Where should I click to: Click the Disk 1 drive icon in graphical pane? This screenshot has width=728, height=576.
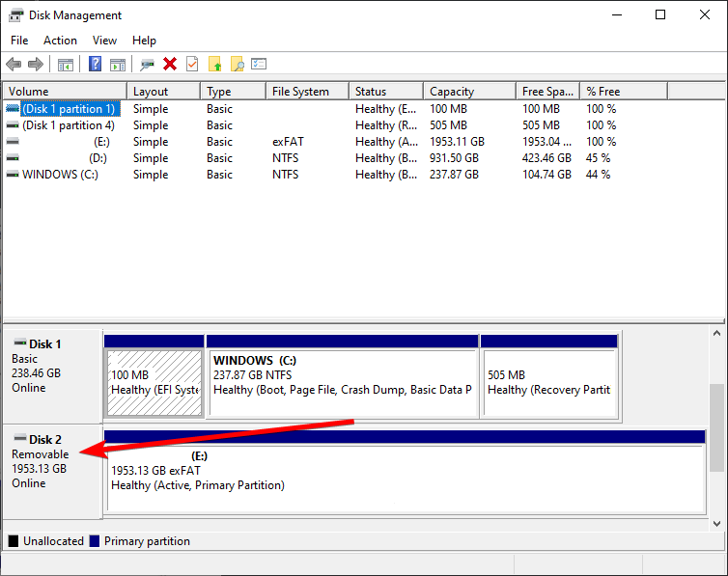[20, 343]
